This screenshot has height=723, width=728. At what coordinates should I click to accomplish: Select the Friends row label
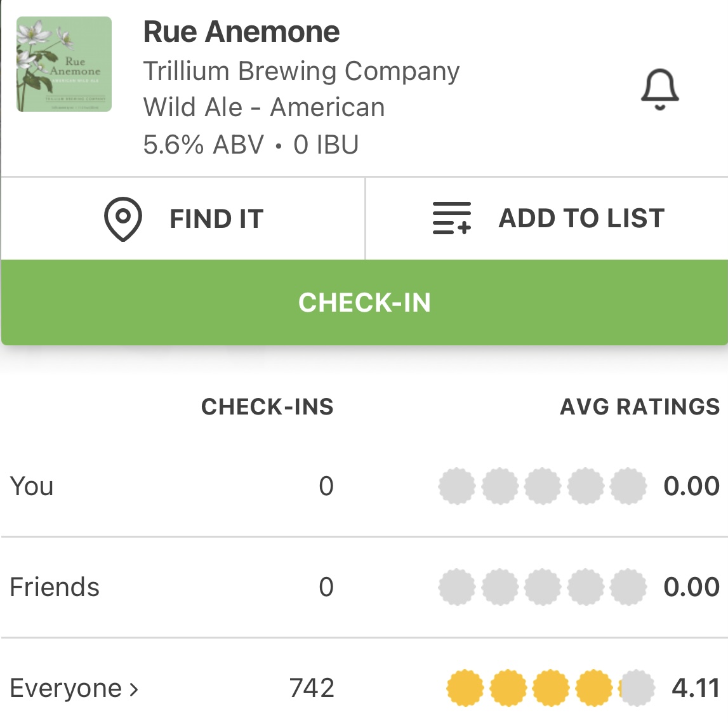click(x=55, y=587)
